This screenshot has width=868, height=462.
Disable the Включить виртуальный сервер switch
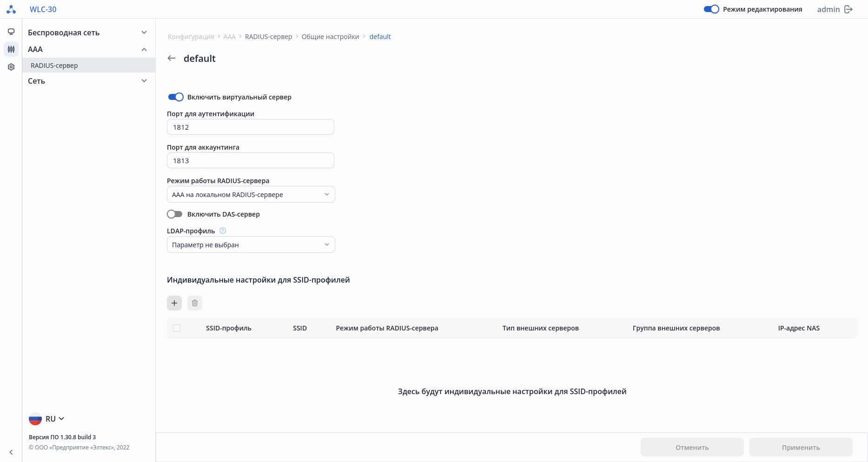click(x=176, y=97)
